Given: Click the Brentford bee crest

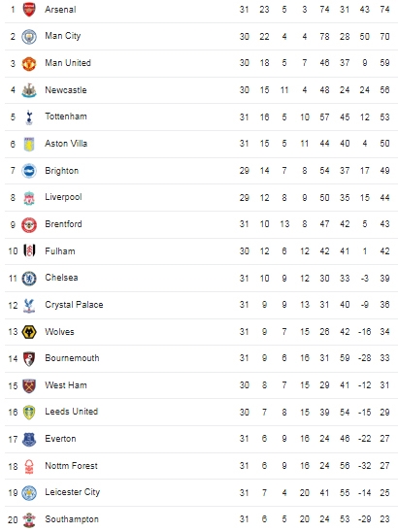Looking at the screenshot, I should (29, 224).
